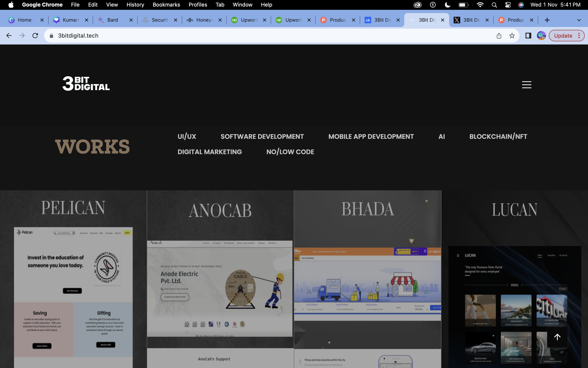Image resolution: width=588 pixels, height=368 pixels.
Task: Open the Anocab project card
Action: click(x=220, y=279)
